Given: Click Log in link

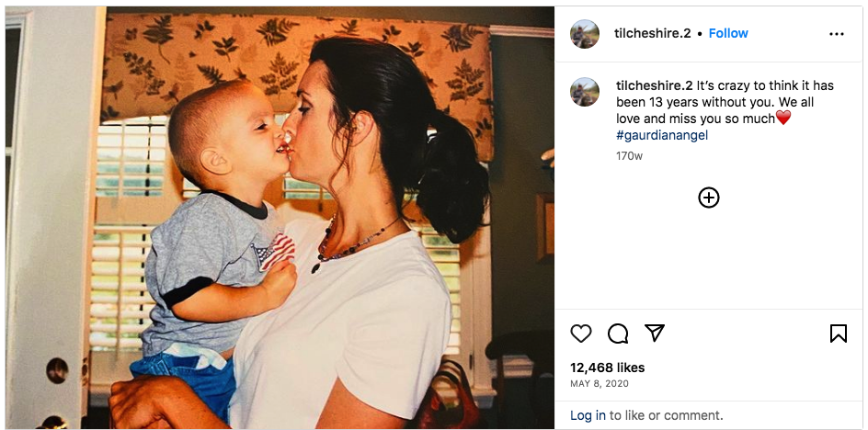Looking at the screenshot, I should click(x=588, y=415).
